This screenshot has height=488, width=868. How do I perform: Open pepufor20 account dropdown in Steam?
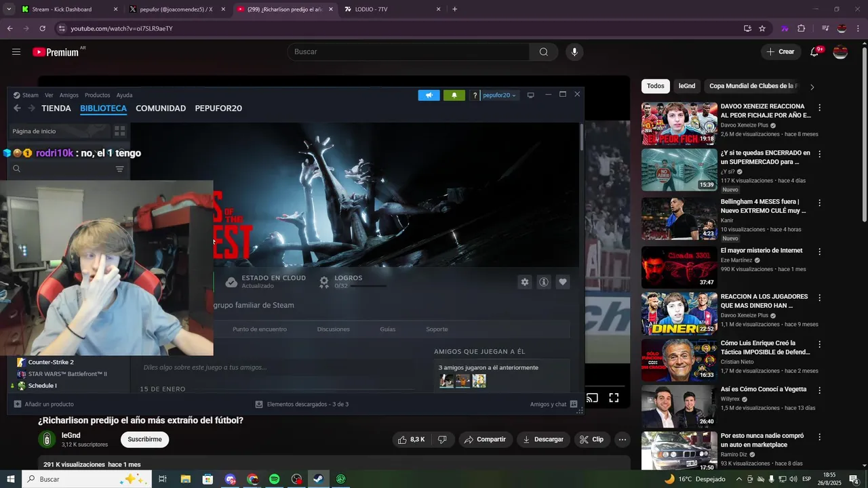coord(500,96)
